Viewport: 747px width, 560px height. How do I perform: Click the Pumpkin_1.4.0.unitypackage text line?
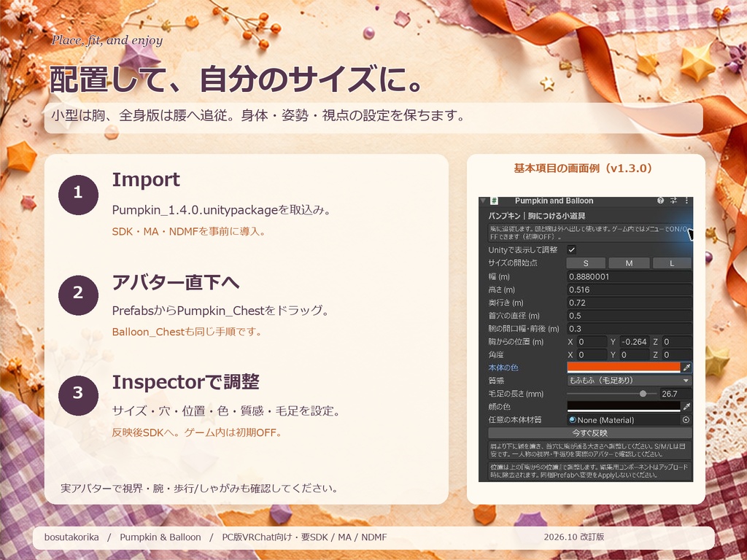pyautogui.click(x=222, y=210)
